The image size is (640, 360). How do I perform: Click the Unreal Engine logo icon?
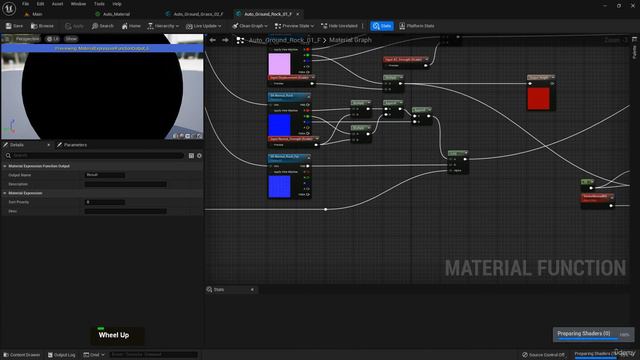pos(9,8)
